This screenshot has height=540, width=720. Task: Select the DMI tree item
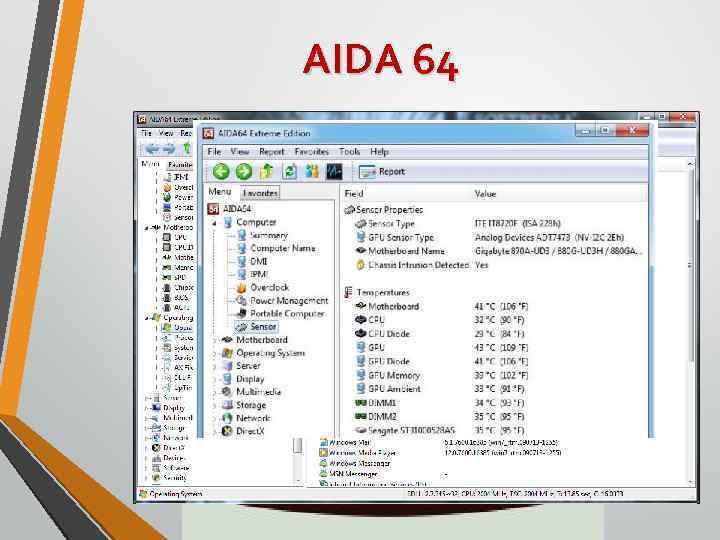pos(252,261)
